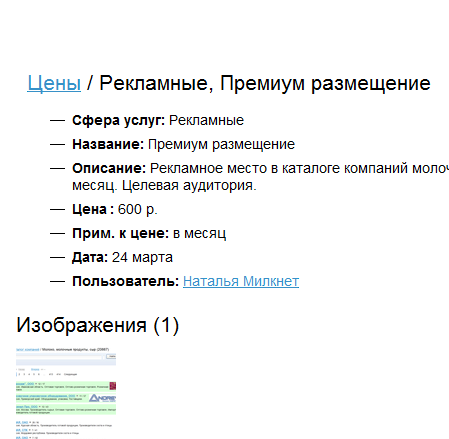Image resolution: width=449 pixels, height=439 pixels.
Task: Click the Пользователь label
Action: 126,281
